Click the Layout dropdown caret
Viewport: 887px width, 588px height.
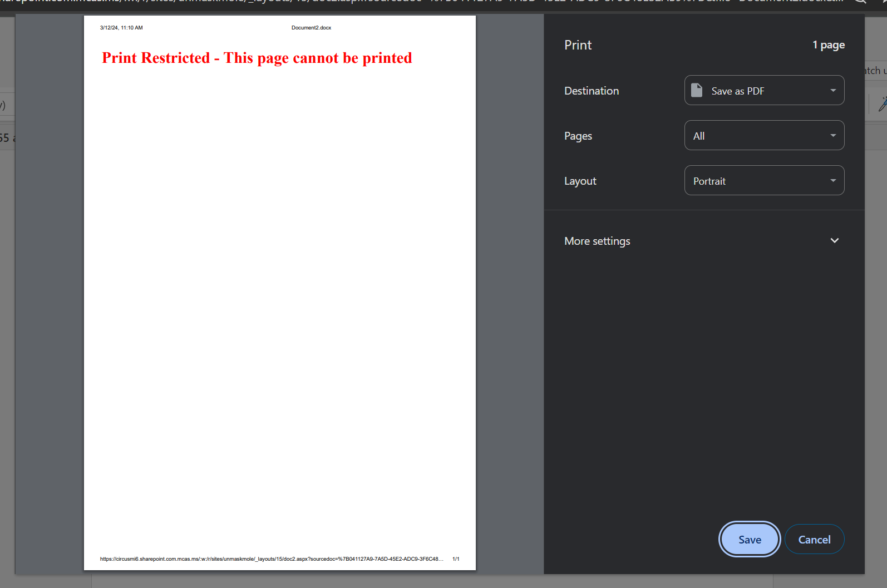click(833, 181)
